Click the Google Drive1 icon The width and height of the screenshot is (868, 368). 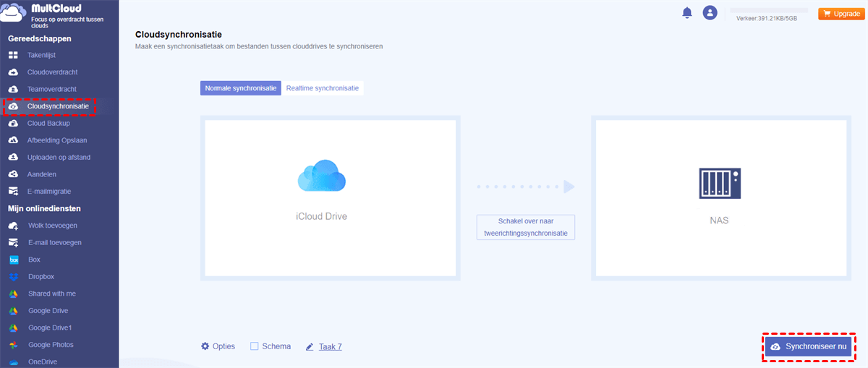point(13,328)
